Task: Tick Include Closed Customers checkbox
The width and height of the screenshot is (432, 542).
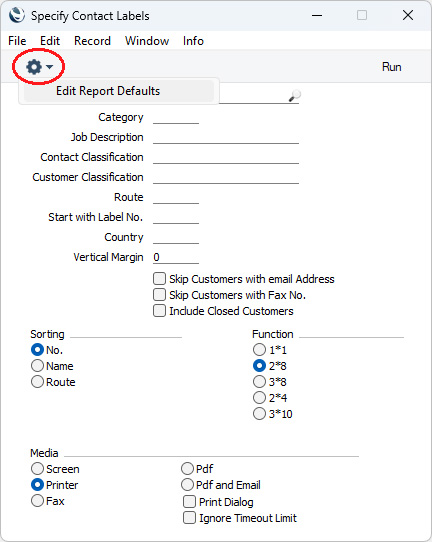Action: click(159, 310)
